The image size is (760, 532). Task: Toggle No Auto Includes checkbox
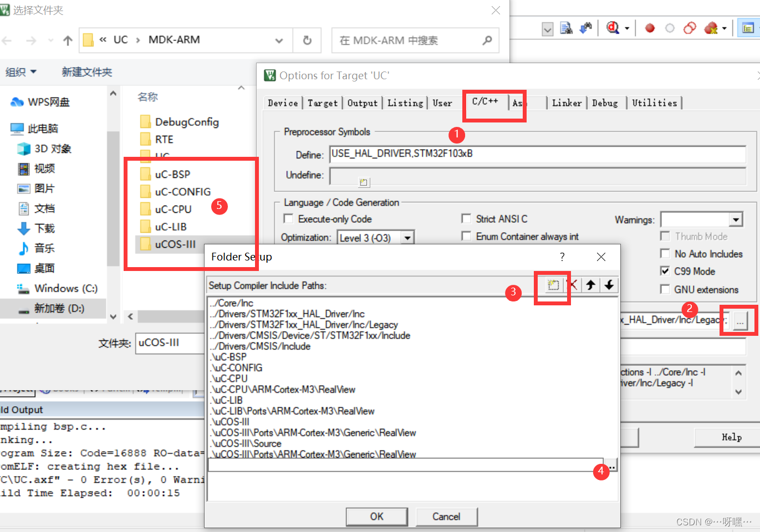click(665, 254)
